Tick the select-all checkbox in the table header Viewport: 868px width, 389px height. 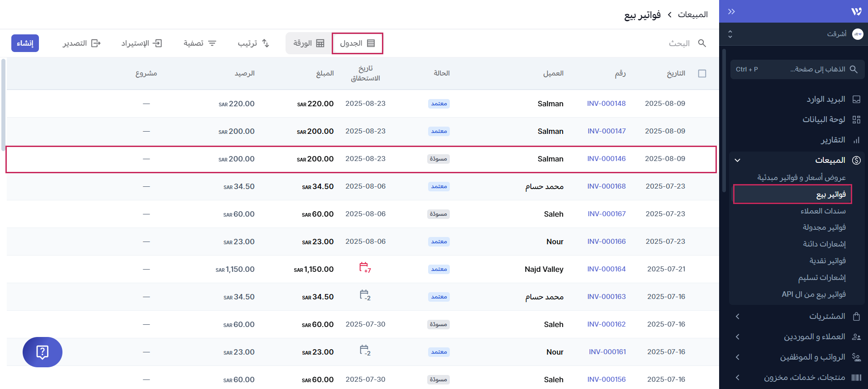point(702,74)
